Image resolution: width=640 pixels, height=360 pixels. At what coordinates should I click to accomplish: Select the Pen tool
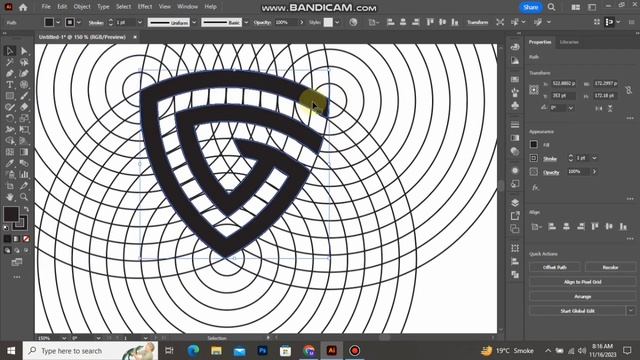tap(10, 74)
